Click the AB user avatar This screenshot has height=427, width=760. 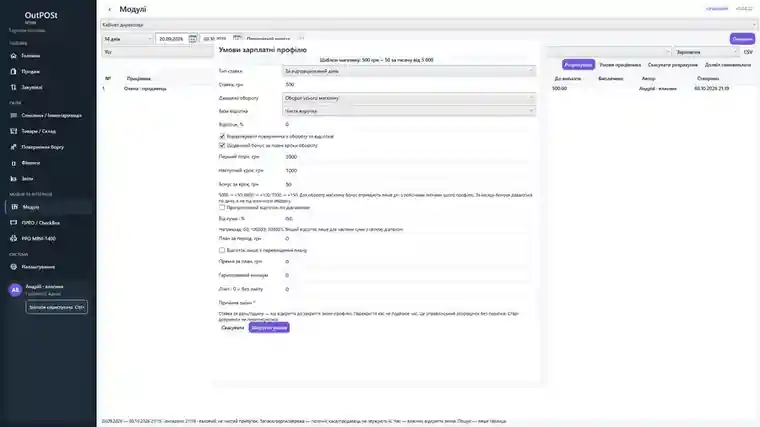coord(15,290)
